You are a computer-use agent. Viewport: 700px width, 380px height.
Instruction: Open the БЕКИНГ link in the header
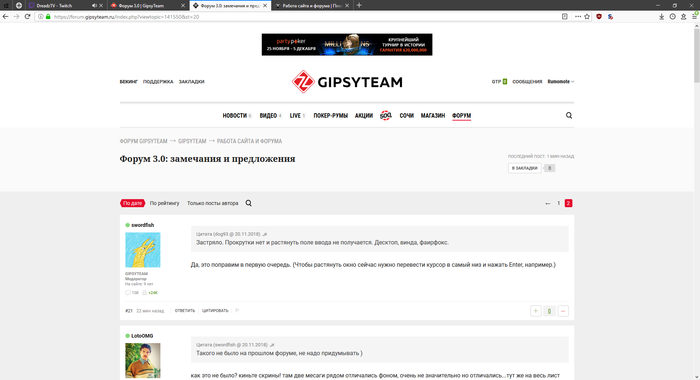tap(129, 82)
